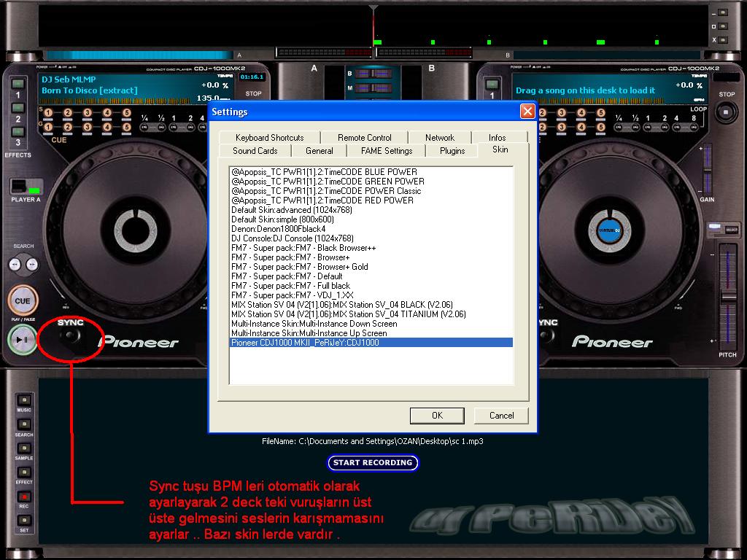Click the GAIN slider on deck B
The height and width of the screenshot is (560, 747).
pos(707,168)
